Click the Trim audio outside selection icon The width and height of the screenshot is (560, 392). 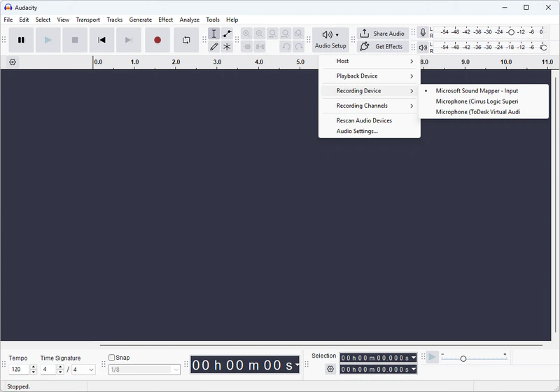(247, 46)
